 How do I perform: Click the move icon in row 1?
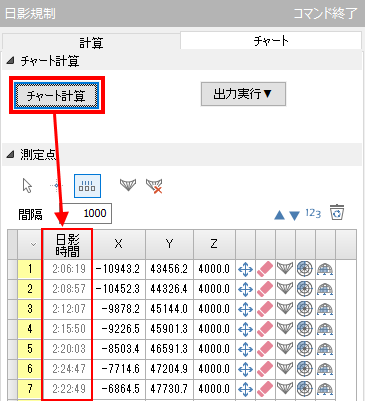246,269
